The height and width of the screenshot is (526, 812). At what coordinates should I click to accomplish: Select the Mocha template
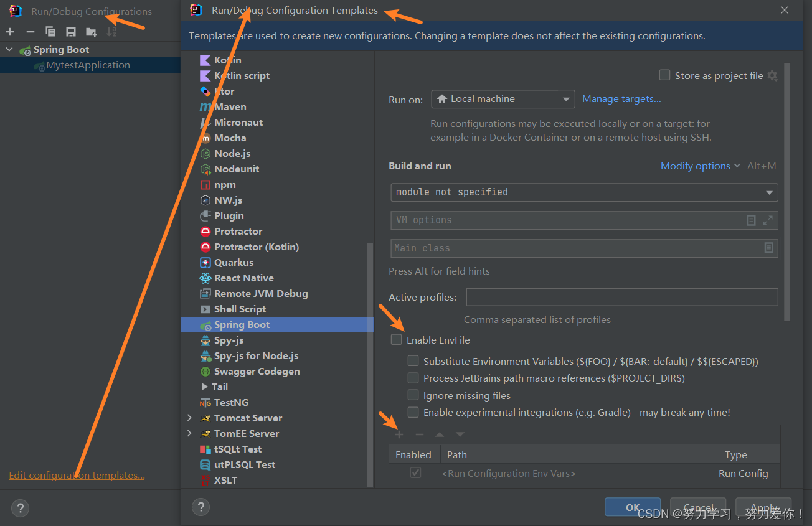230,138
